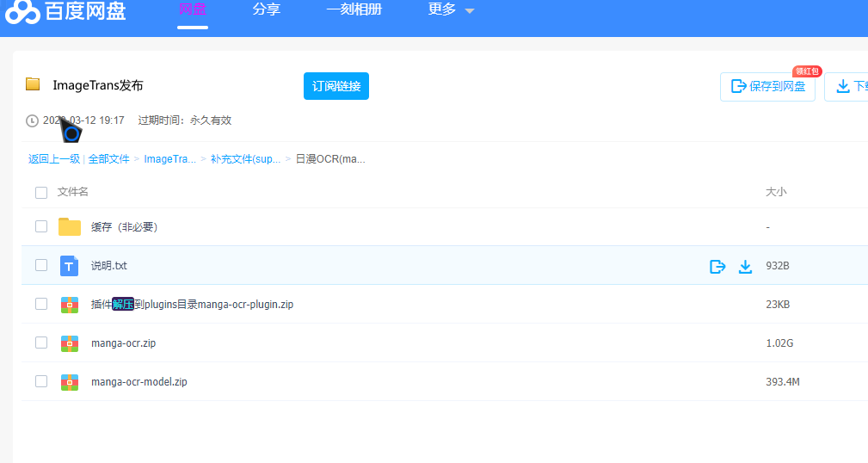Image resolution: width=868 pixels, height=463 pixels.
Task: Tick the manga-ocr-model.zip checkbox
Action: pyautogui.click(x=41, y=381)
